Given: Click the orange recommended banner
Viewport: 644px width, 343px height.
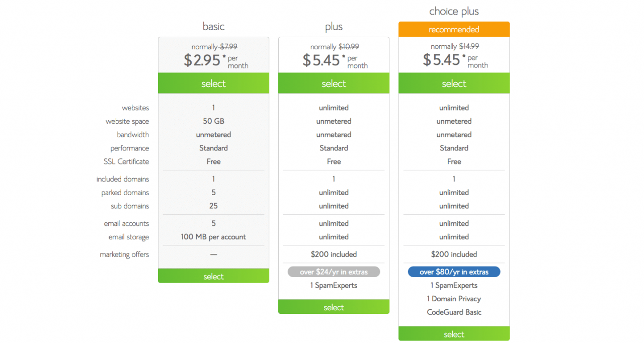Looking at the screenshot, I should tap(454, 30).
